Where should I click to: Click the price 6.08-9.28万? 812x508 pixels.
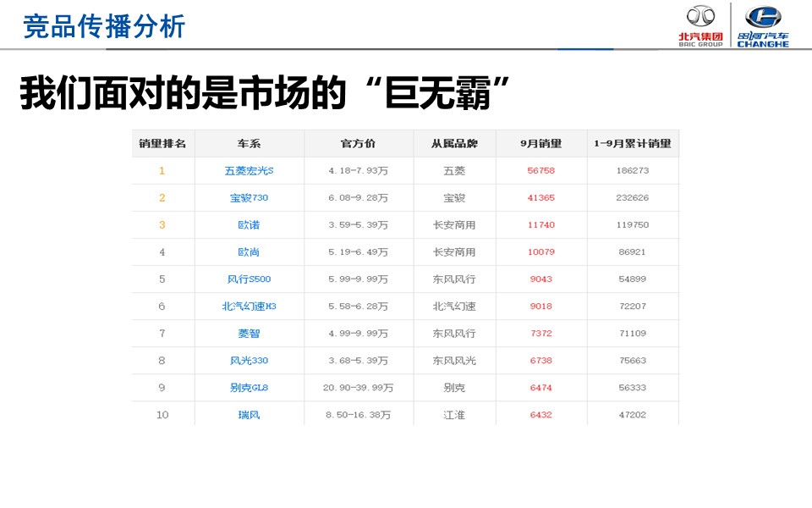tap(358, 197)
